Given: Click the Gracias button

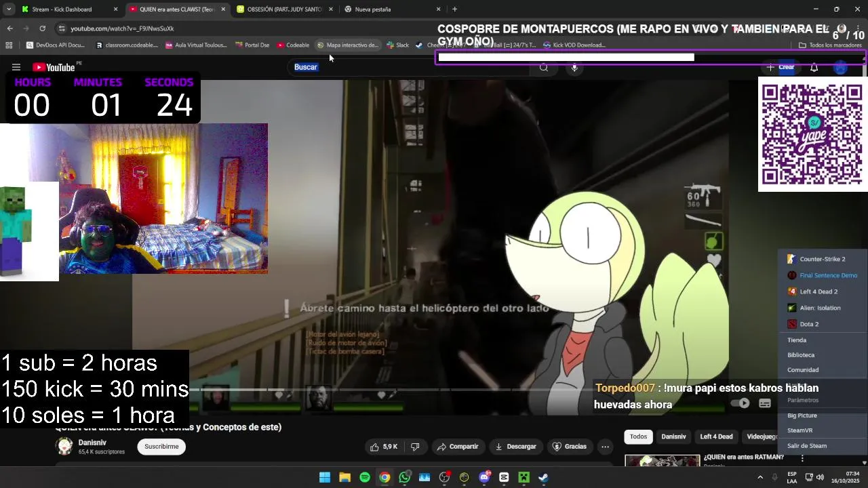Looking at the screenshot, I should (x=570, y=447).
